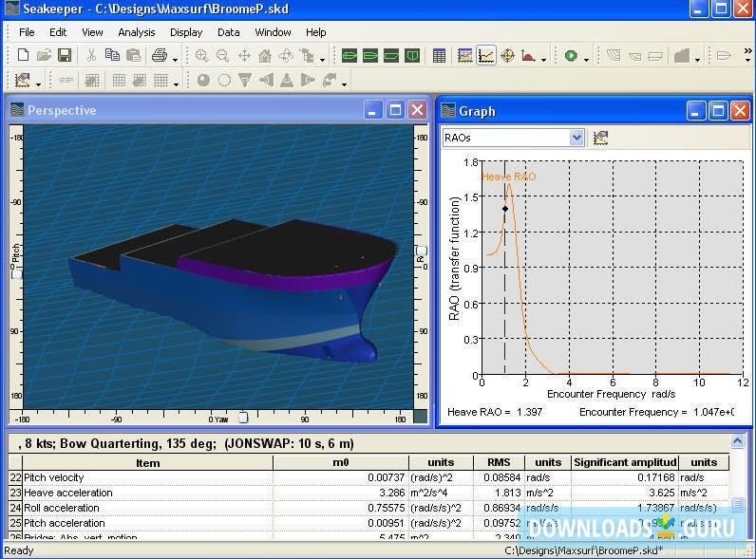Click the Graph window toolbar icon

tap(486, 56)
